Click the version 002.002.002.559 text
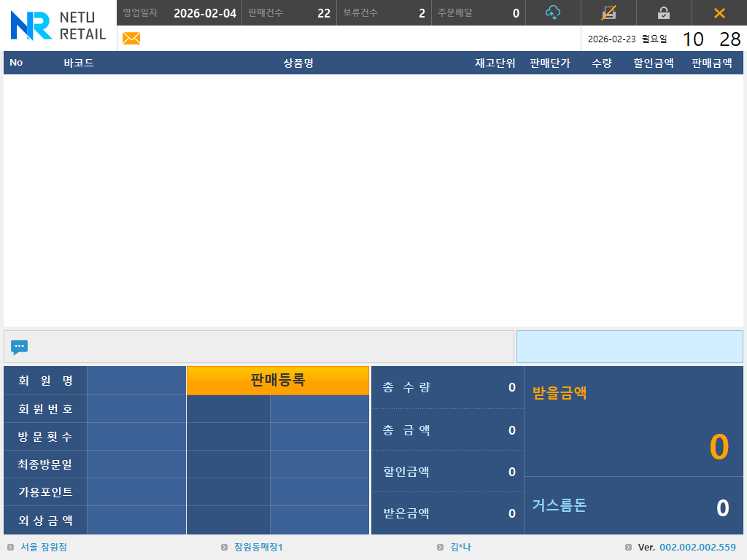 [x=697, y=547]
